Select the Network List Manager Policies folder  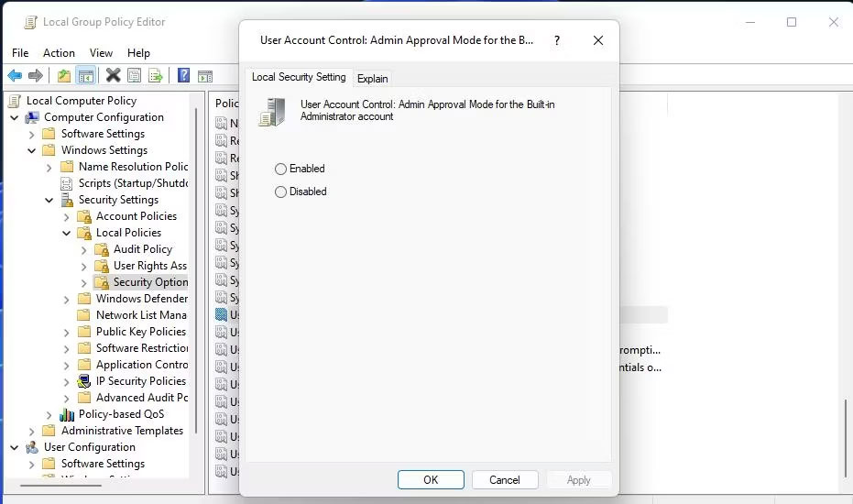click(141, 315)
